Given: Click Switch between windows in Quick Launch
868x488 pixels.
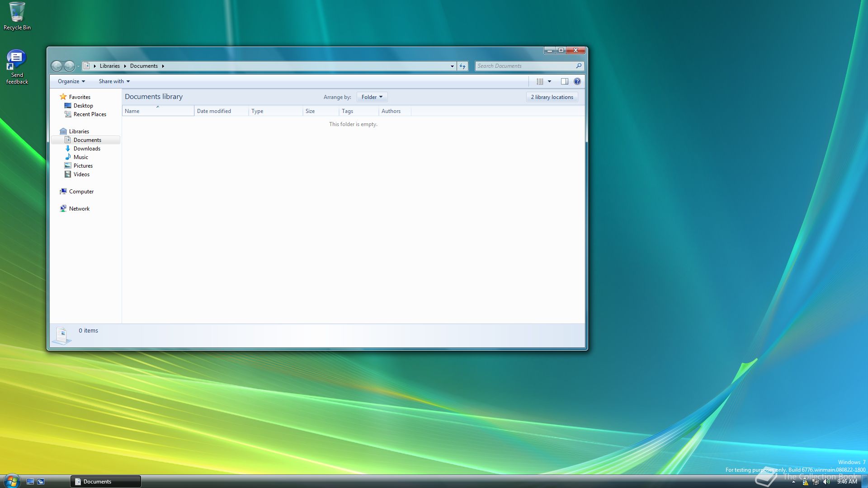Looking at the screenshot, I should click(41, 482).
